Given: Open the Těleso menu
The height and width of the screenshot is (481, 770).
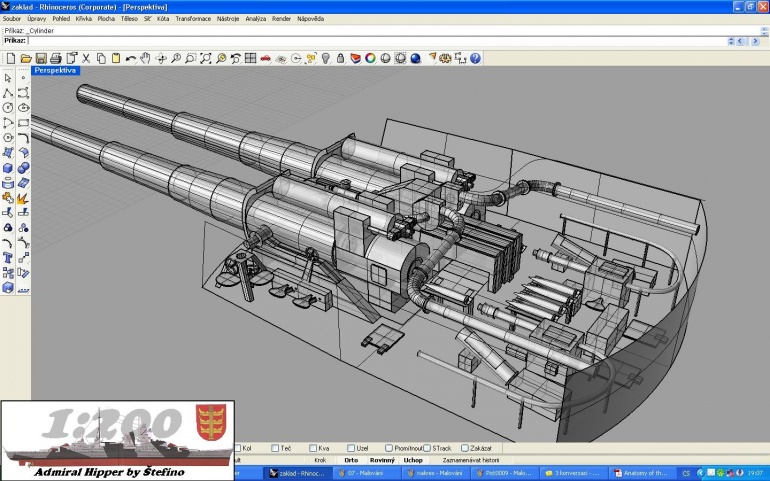Looking at the screenshot, I should pyautogui.click(x=129, y=19).
